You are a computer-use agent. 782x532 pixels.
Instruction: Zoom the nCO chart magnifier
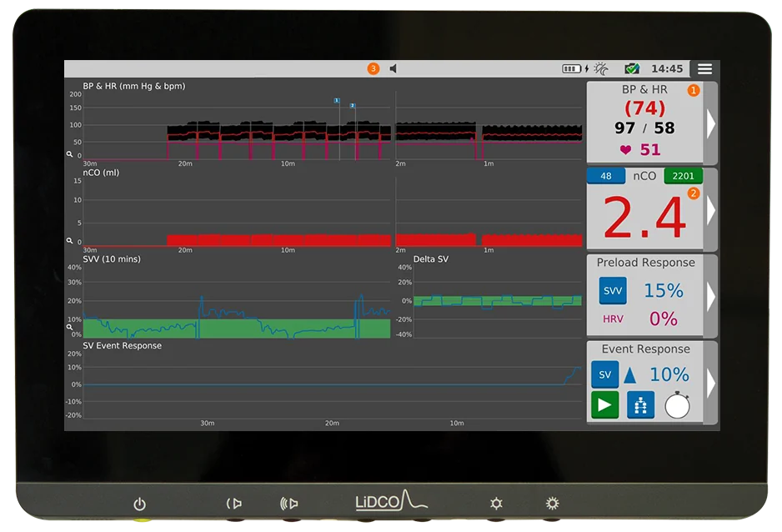click(x=70, y=240)
